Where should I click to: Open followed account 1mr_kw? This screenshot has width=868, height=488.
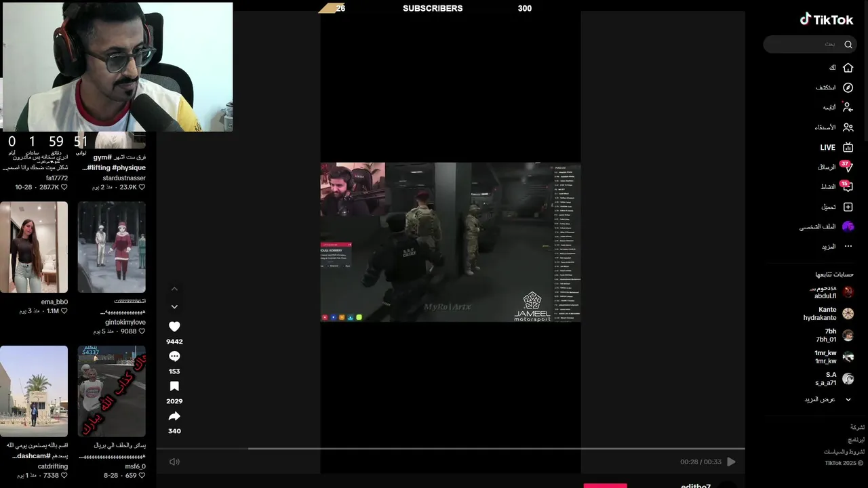[x=833, y=357]
